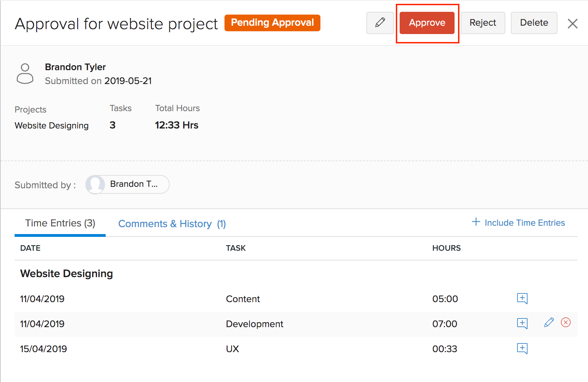Image resolution: width=588 pixels, height=382 pixels.
Task: Delete this approval record
Action: [534, 23]
